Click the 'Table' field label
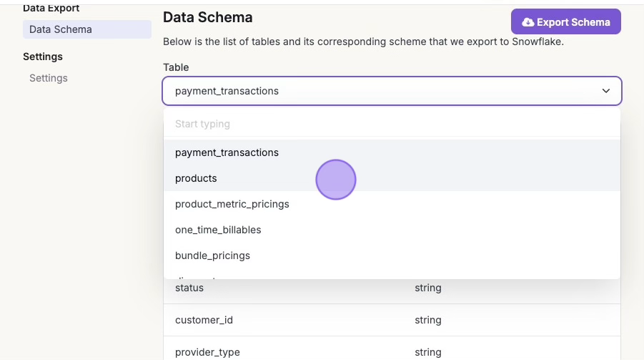The height and width of the screenshot is (360, 644). (x=176, y=67)
